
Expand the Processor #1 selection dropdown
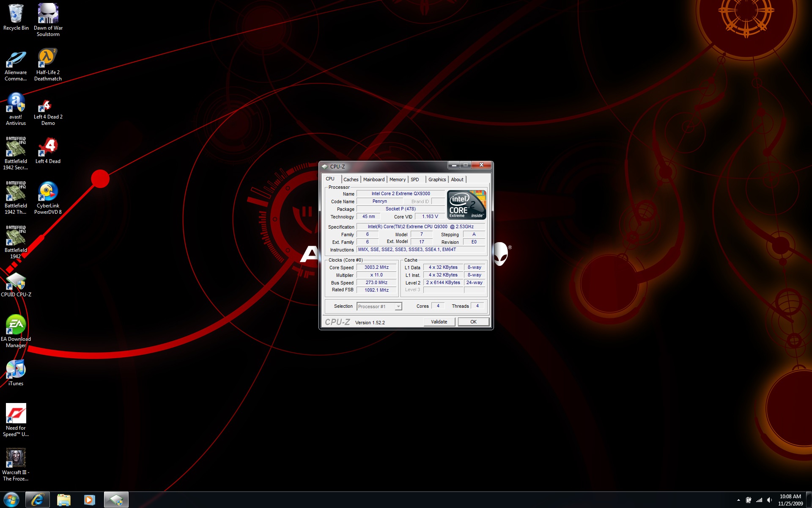click(398, 306)
